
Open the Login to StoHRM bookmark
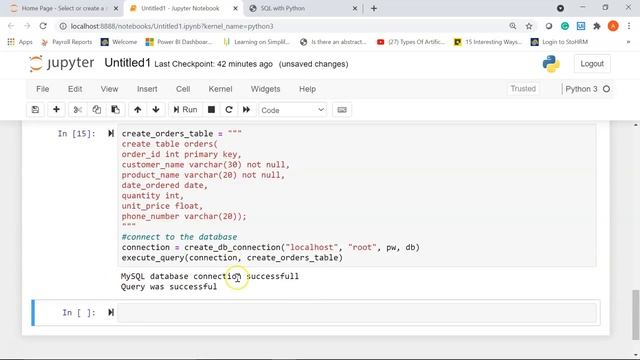(559, 42)
